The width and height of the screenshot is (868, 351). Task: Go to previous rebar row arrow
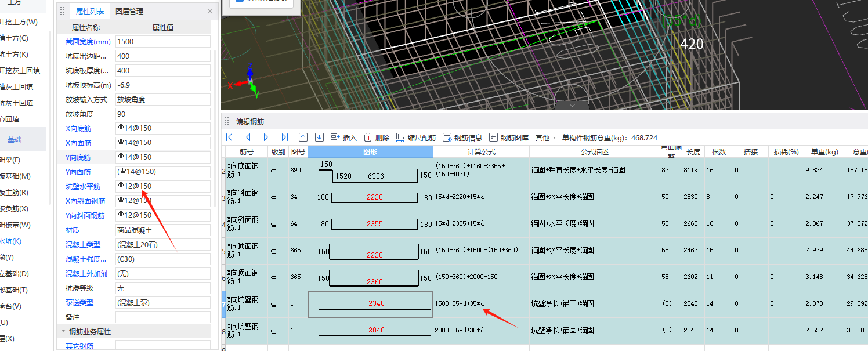pyautogui.click(x=248, y=137)
